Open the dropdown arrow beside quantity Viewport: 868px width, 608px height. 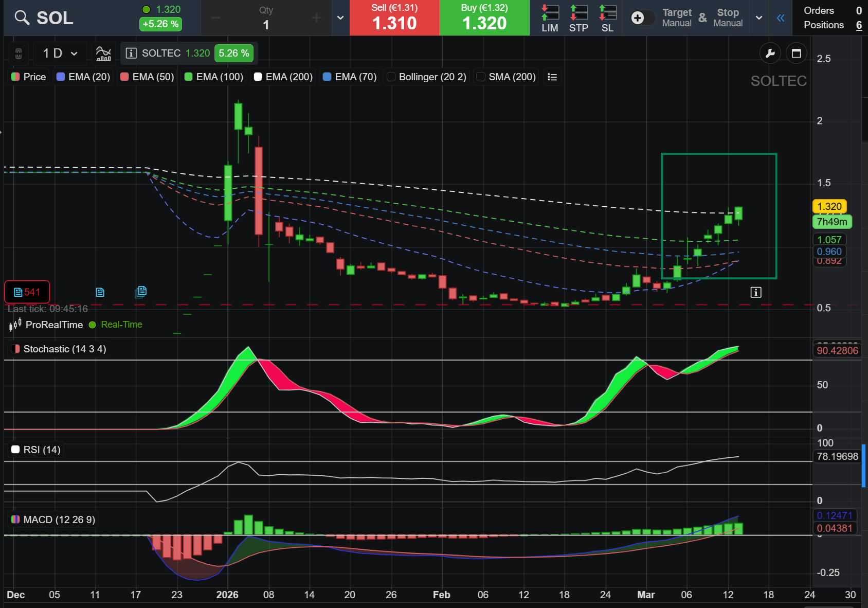pyautogui.click(x=340, y=18)
